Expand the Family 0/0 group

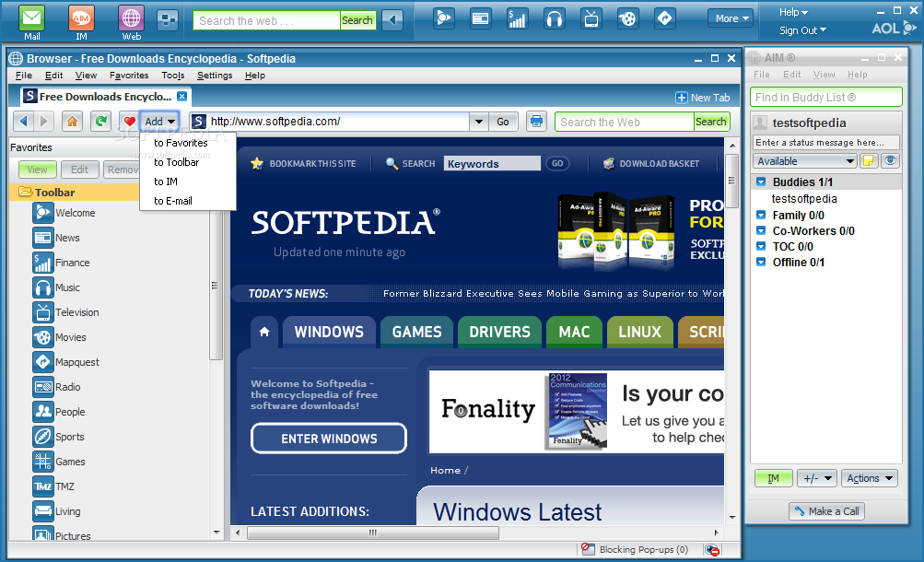[x=761, y=215]
